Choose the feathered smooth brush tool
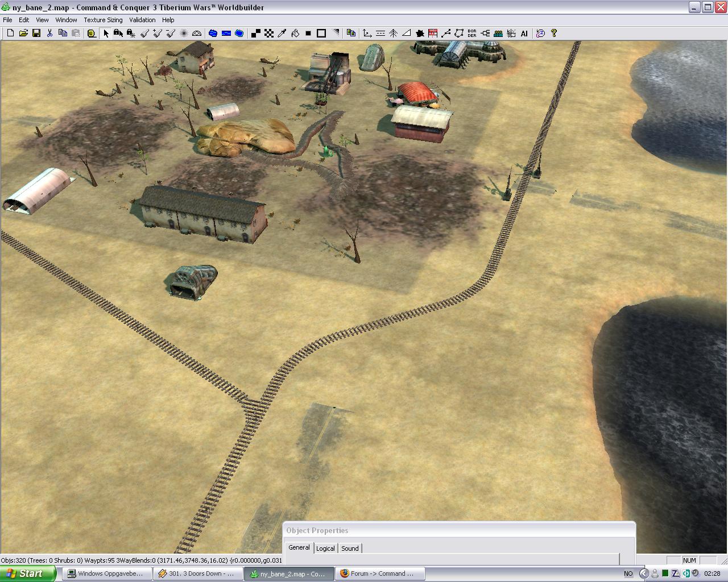This screenshot has width=728, height=582. (x=184, y=34)
